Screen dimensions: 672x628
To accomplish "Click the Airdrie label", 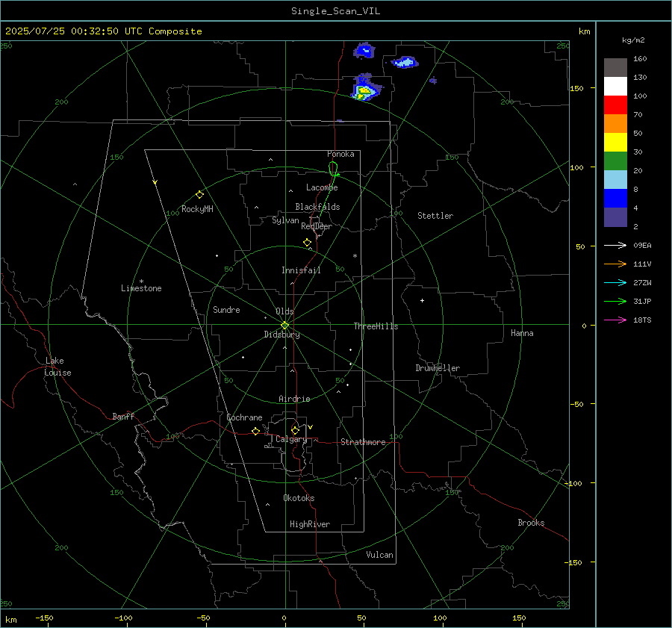I will (x=294, y=399).
